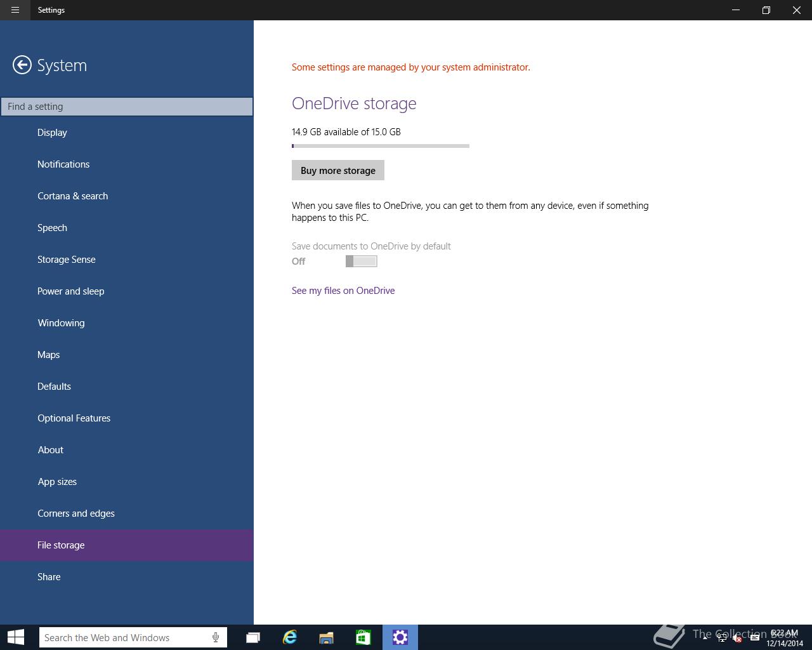Open App sizes settings
812x650 pixels.
pos(127,482)
